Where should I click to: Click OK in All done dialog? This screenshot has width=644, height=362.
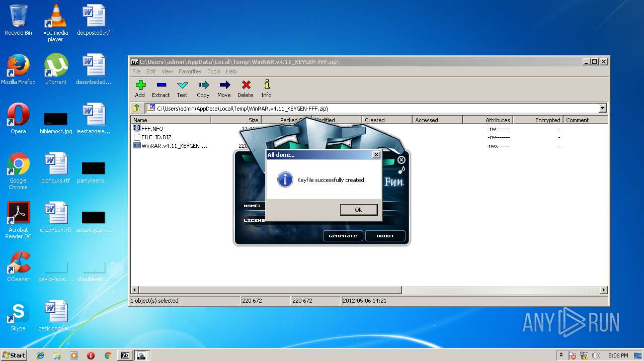tap(358, 210)
